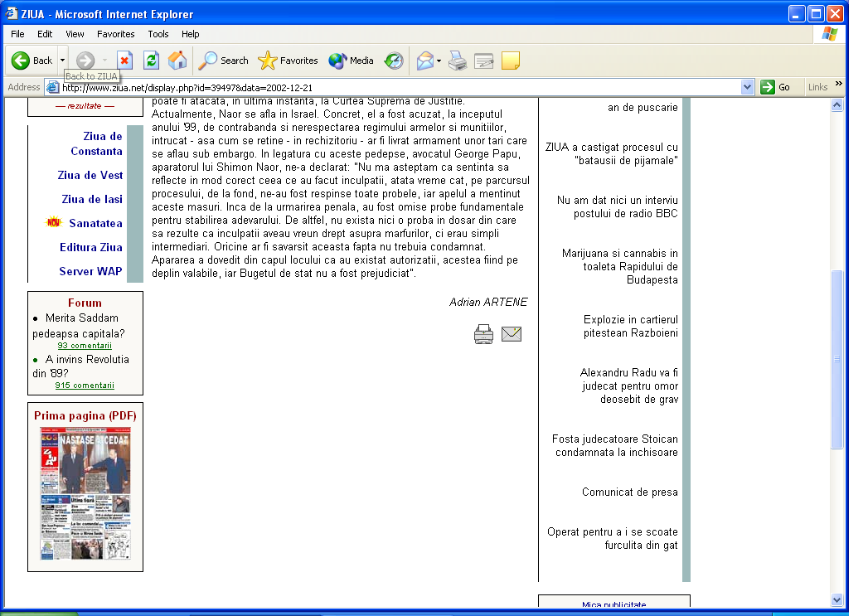The image size is (868, 616).
Task: Open the 93 comentarii forum link
Action: pyautogui.click(x=85, y=346)
